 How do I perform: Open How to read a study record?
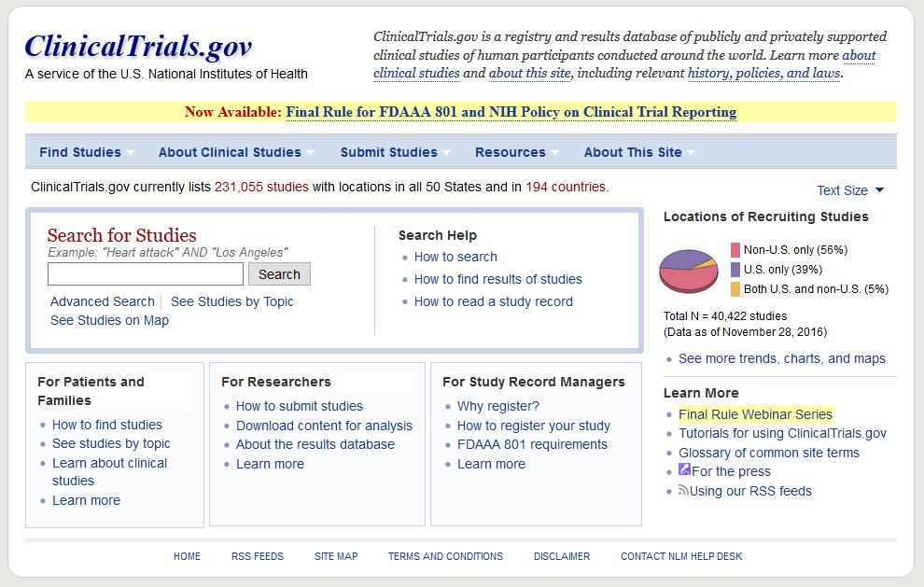(493, 301)
